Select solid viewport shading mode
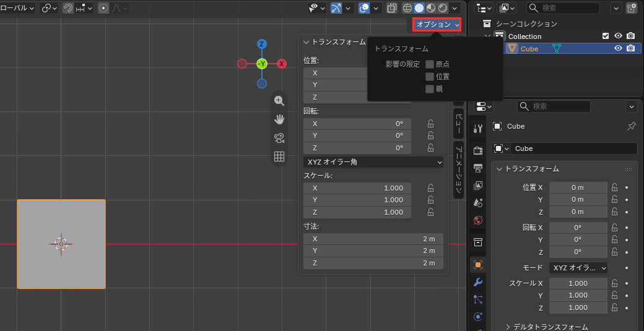 coord(419,8)
